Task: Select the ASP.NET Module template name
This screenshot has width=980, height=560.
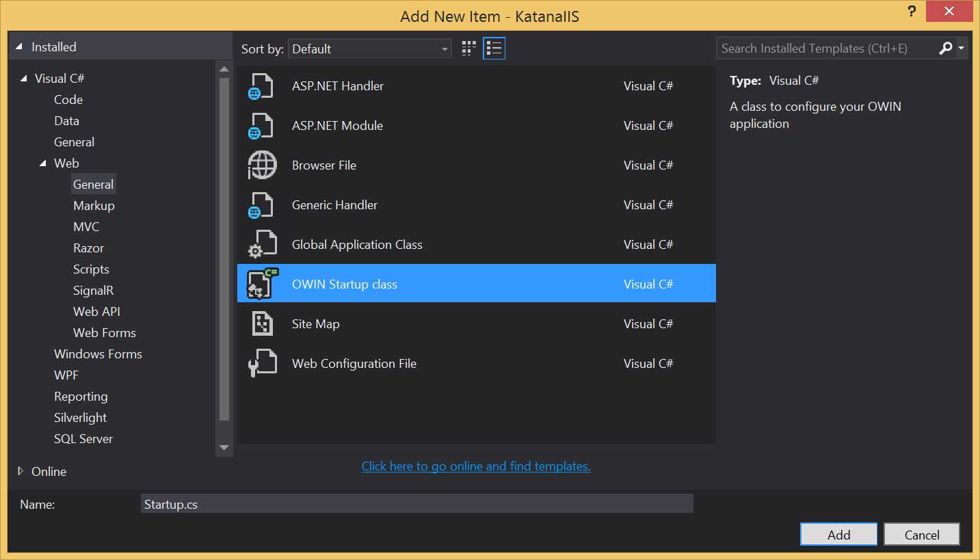Action: [x=337, y=126]
